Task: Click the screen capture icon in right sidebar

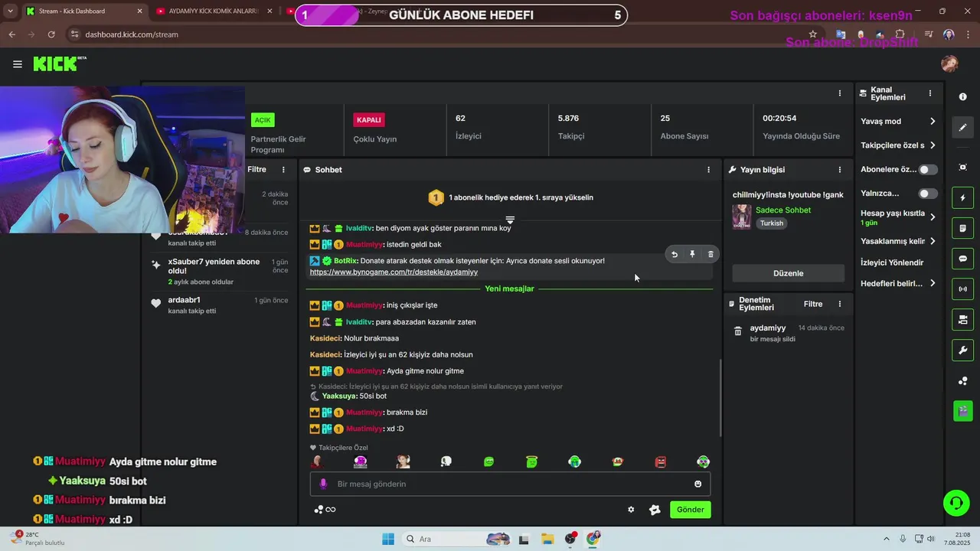Action: coord(962,167)
